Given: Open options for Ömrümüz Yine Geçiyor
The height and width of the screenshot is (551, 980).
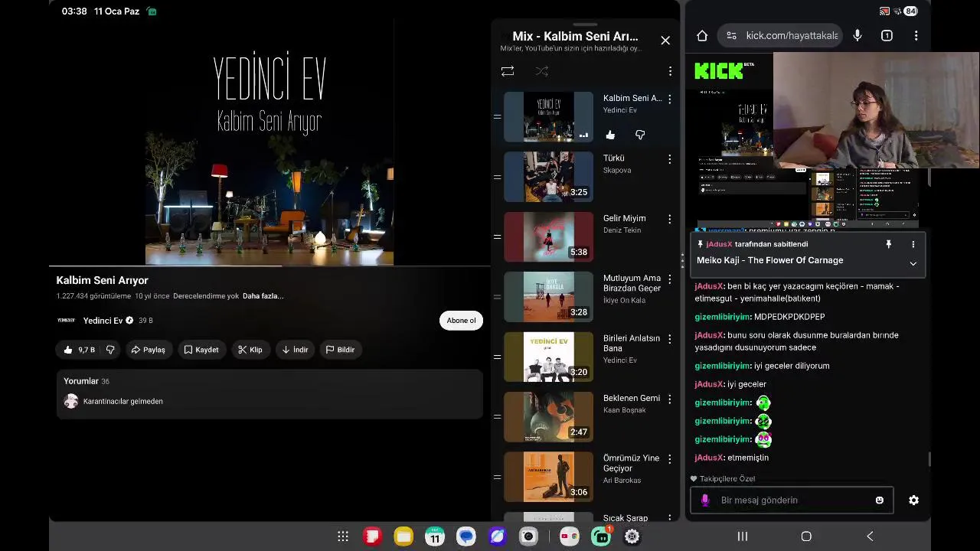Looking at the screenshot, I should click(670, 459).
